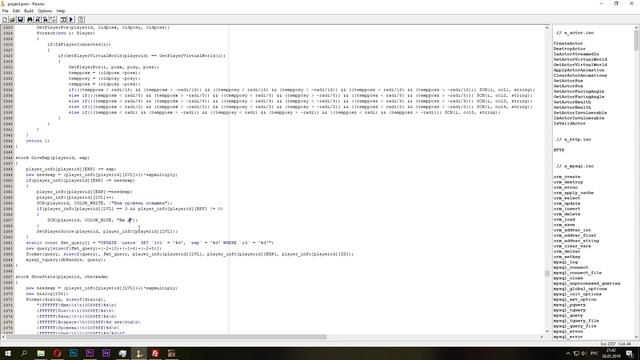This screenshot has width=640, height=360.
Task: Open the Build menu
Action: [29, 11]
